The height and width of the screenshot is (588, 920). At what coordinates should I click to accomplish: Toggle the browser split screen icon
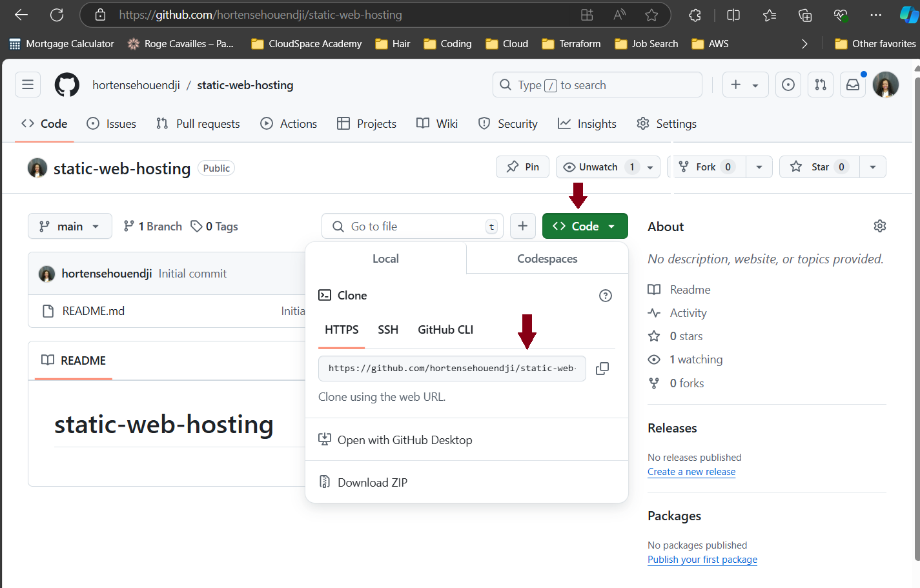pyautogui.click(x=733, y=15)
